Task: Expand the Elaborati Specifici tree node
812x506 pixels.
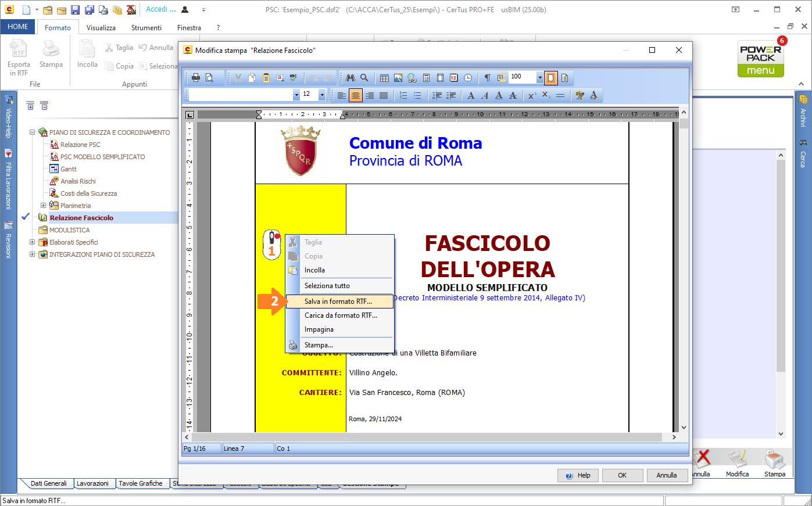Action: 33,242
